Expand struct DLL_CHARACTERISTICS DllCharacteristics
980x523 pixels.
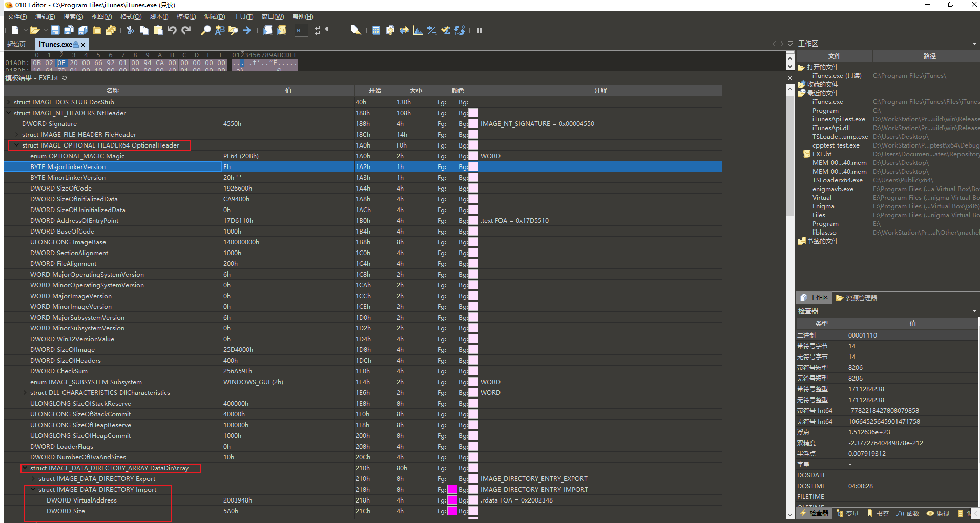pos(25,393)
